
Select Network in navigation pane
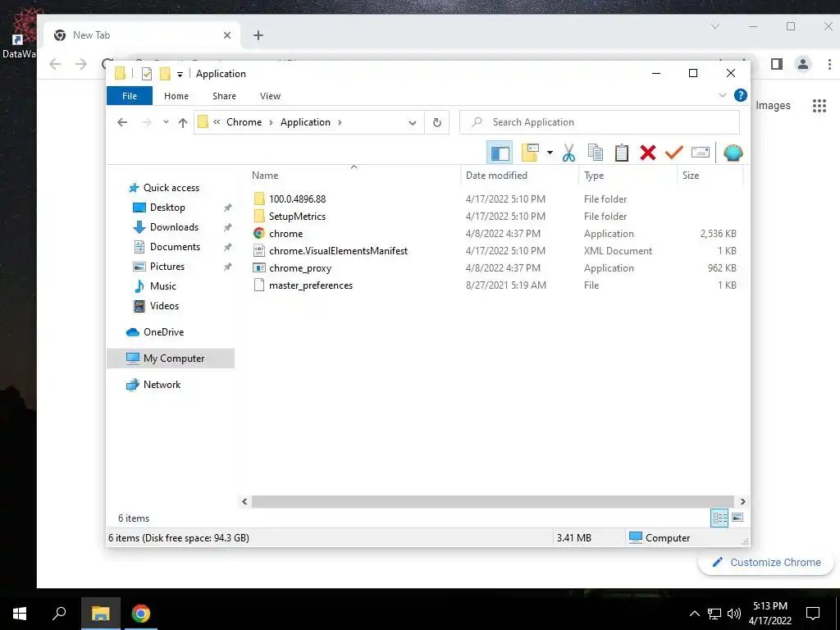point(162,385)
